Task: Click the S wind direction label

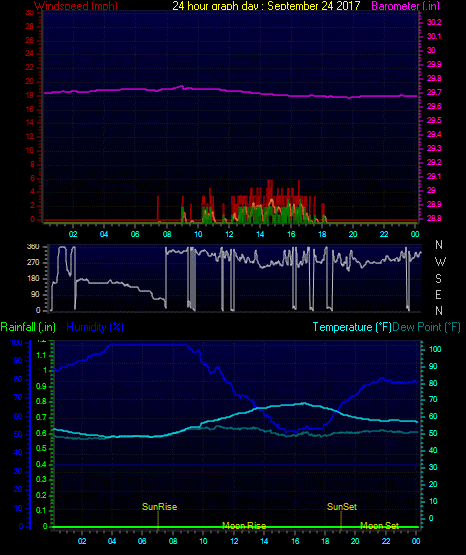Action: pos(438,279)
